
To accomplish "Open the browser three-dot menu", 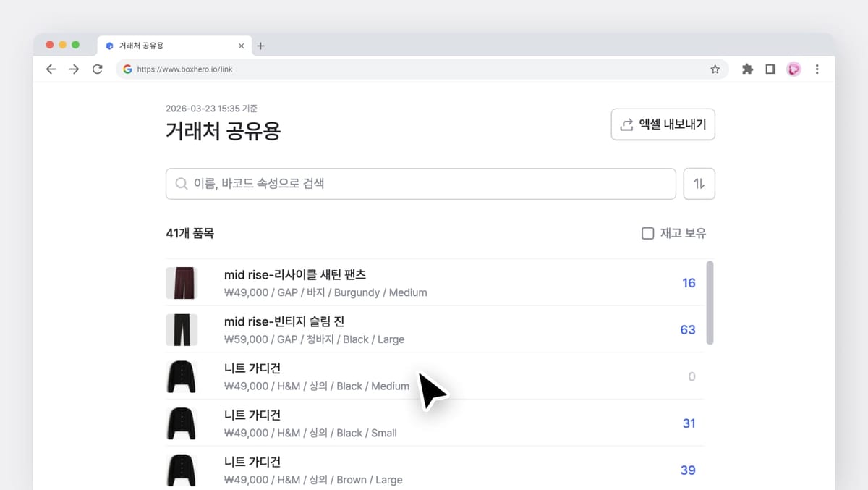I will pos(817,69).
